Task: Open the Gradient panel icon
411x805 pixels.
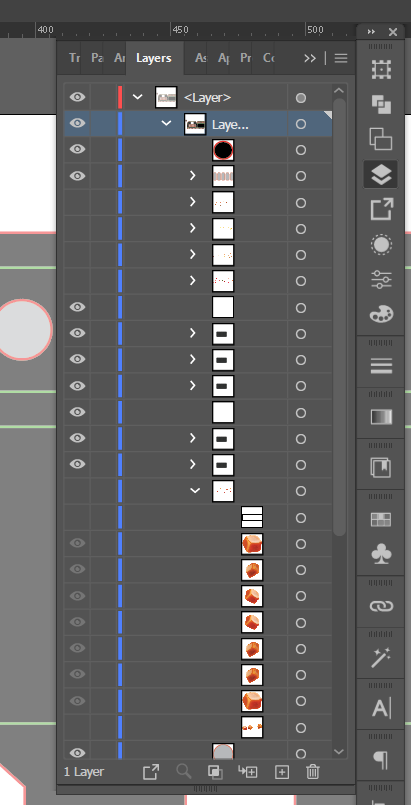Action: (x=381, y=417)
